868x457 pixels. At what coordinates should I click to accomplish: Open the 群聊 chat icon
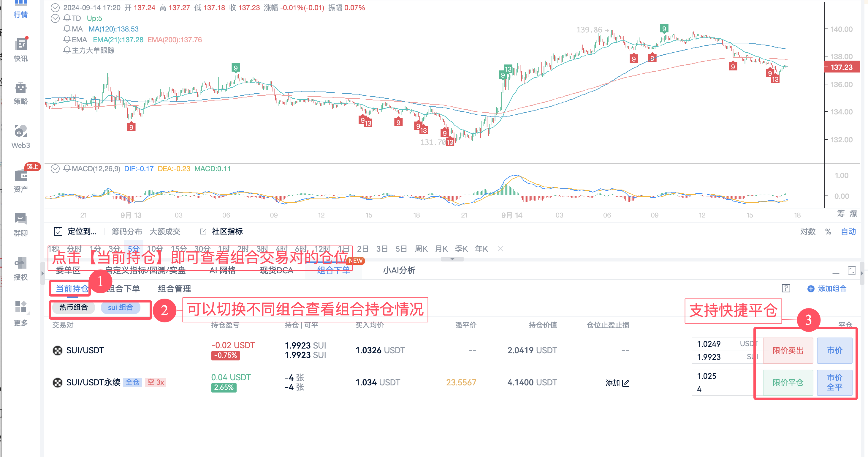coord(20,219)
